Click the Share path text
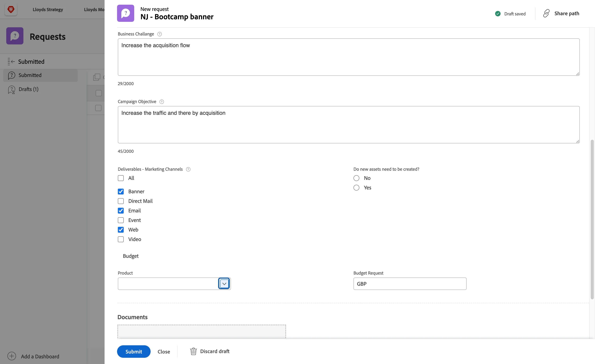The width and height of the screenshot is (595, 364). [567, 13]
